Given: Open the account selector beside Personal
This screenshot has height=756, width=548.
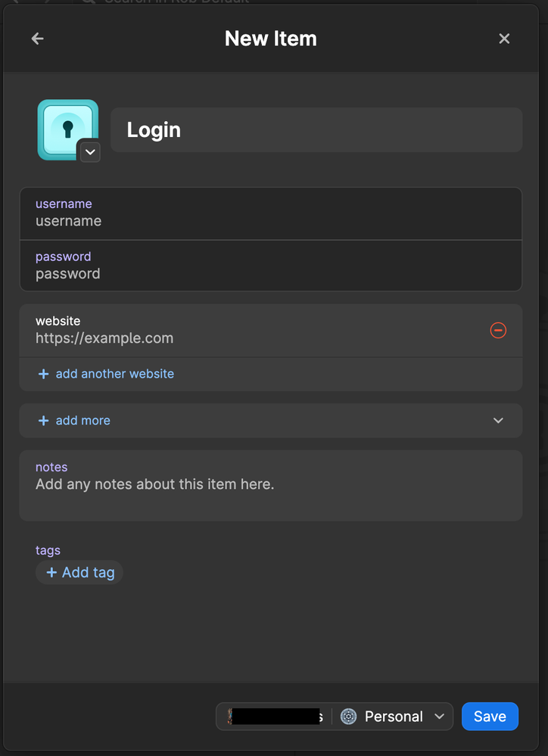Looking at the screenshot, I should click(x=275, y=717).
